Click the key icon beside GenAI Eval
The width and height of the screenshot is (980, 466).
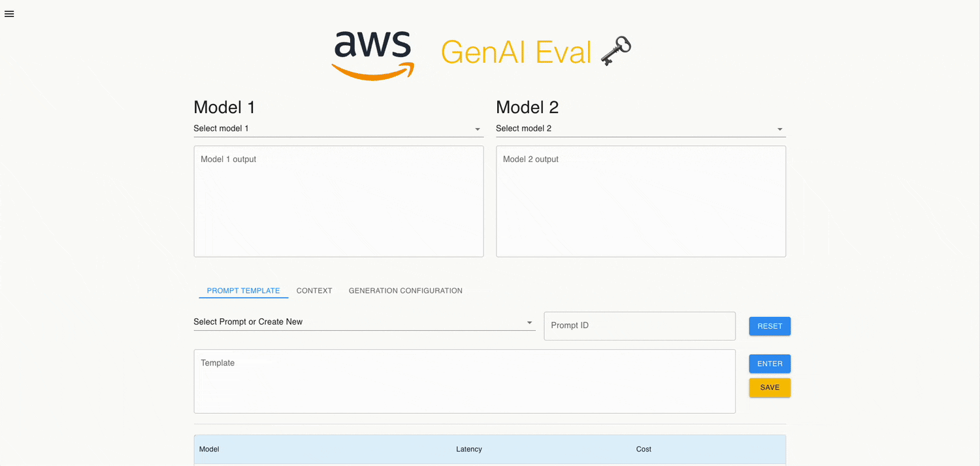pyautogui.click(x=615, y=52)
